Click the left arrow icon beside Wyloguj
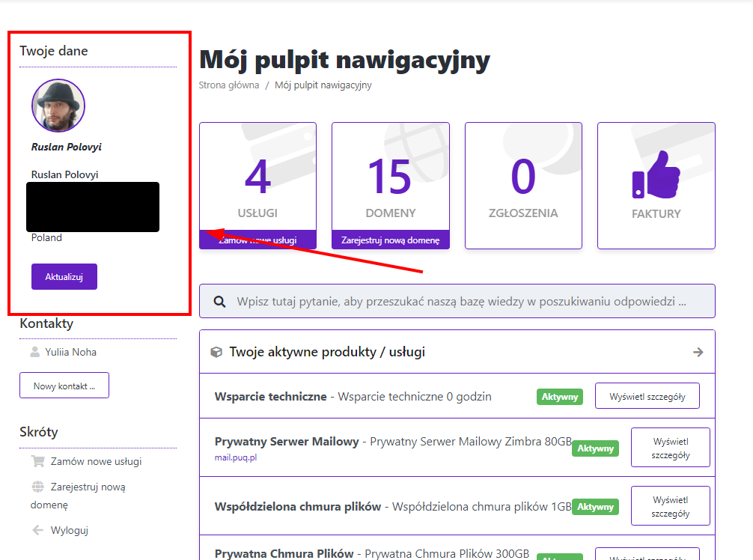 coord(38,530)
